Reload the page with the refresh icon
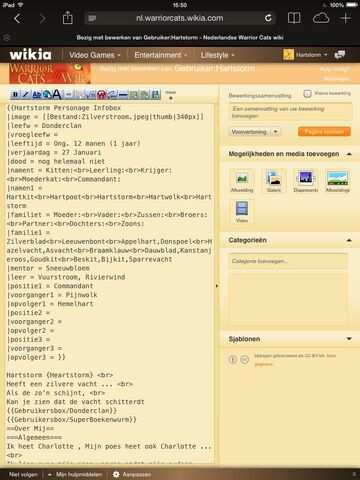The width and height of the screenshot is (360, 480). tap(268, 18)
